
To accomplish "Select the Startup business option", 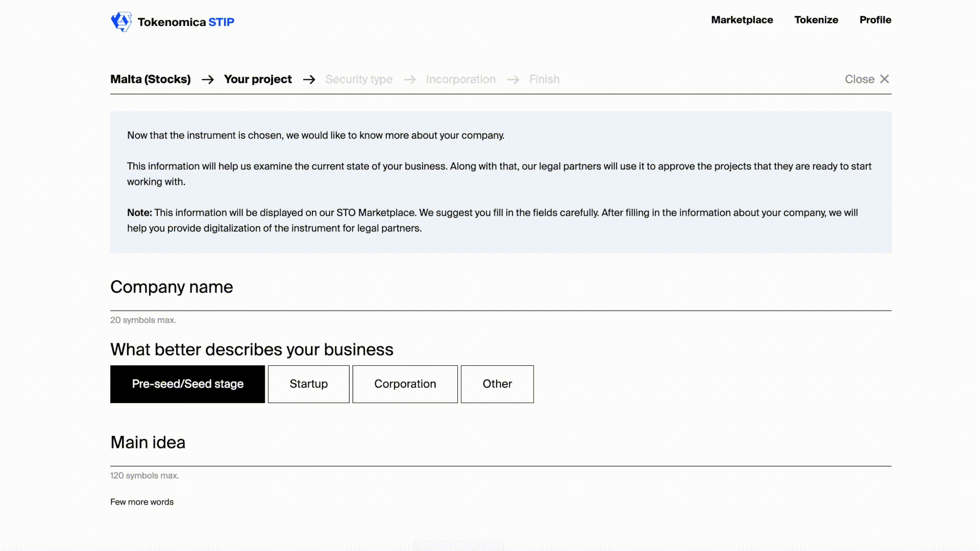I will point(308,384).
